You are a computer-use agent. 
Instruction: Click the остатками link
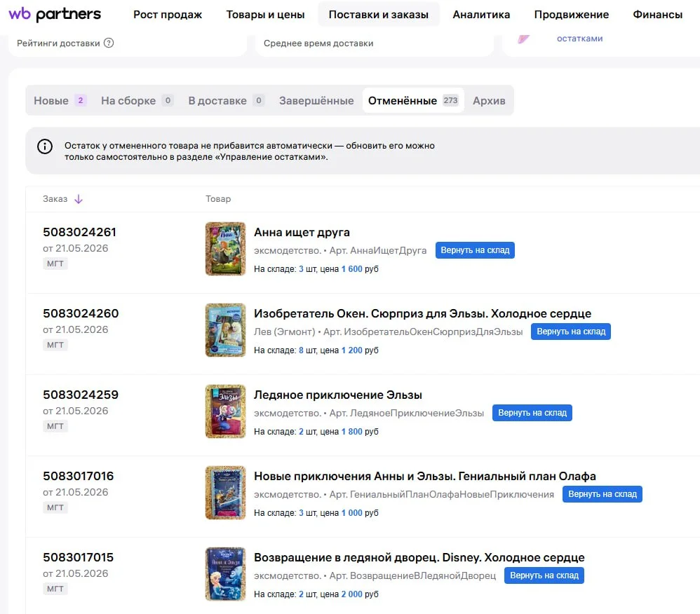[579, 39]
